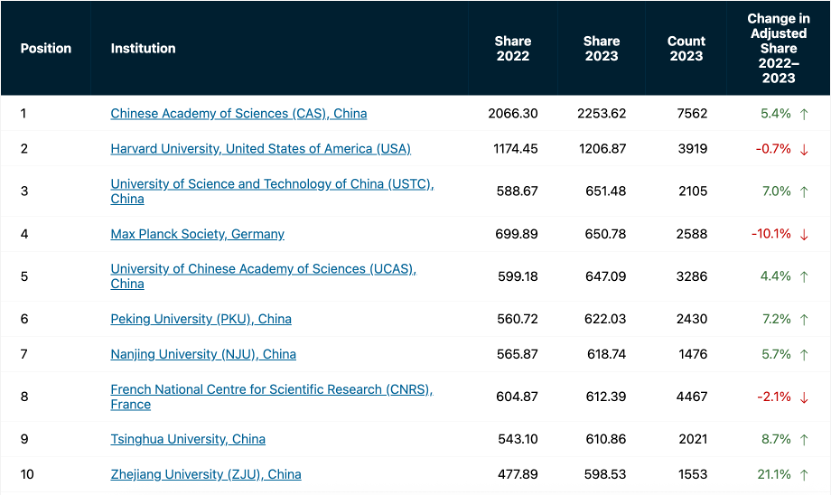This screenshot has height=496, width=832.
Task: Click the green up arrow beside 21.1%
Action: pos(804,475)
